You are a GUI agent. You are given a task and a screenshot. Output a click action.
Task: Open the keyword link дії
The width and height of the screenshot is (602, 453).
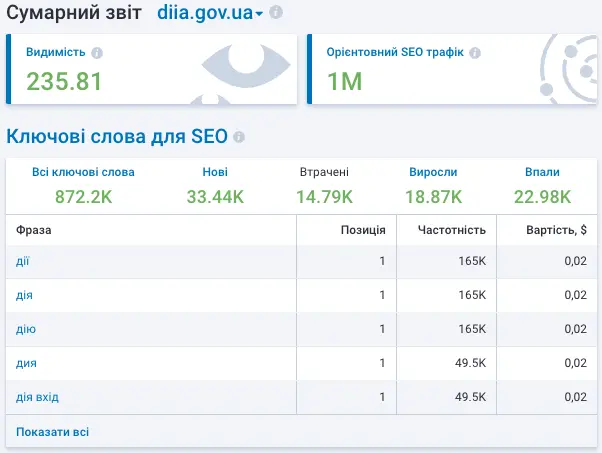click(23, 261)
